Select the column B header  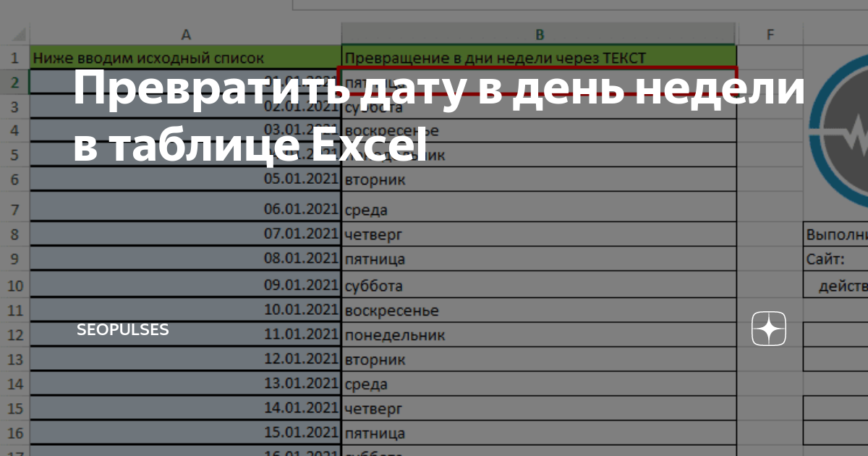[539, 33]
